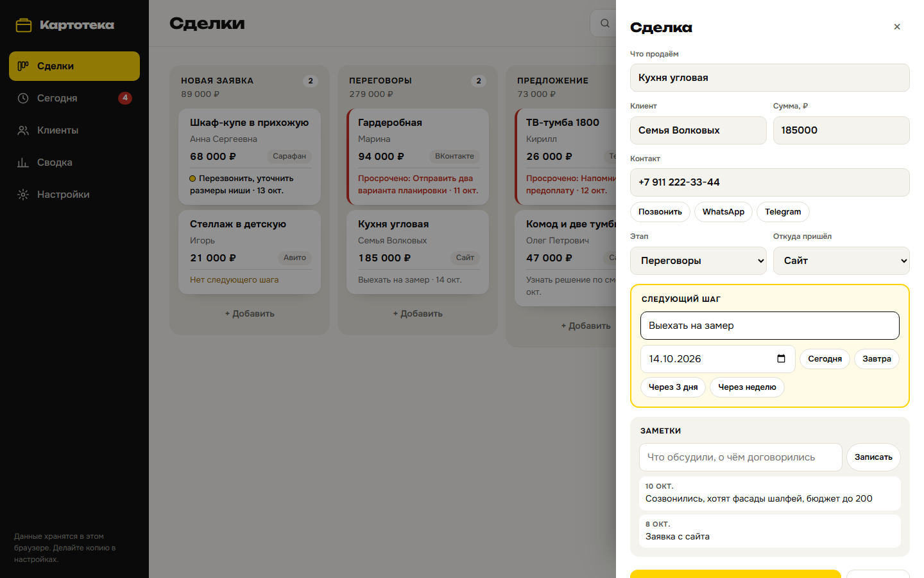This screenshot has width=924, height=578.
Task: Open the Клиенты people icon
Action: pos(23,130)
